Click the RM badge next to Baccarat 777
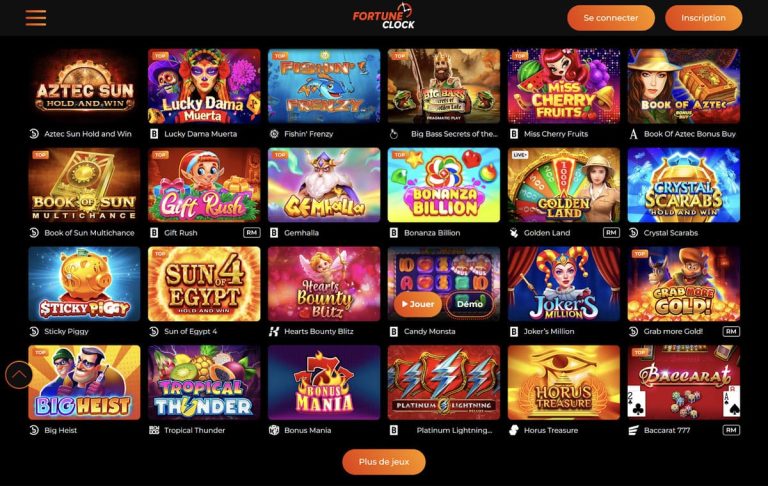Screen dimensions: 768x486 coord(731,430)
